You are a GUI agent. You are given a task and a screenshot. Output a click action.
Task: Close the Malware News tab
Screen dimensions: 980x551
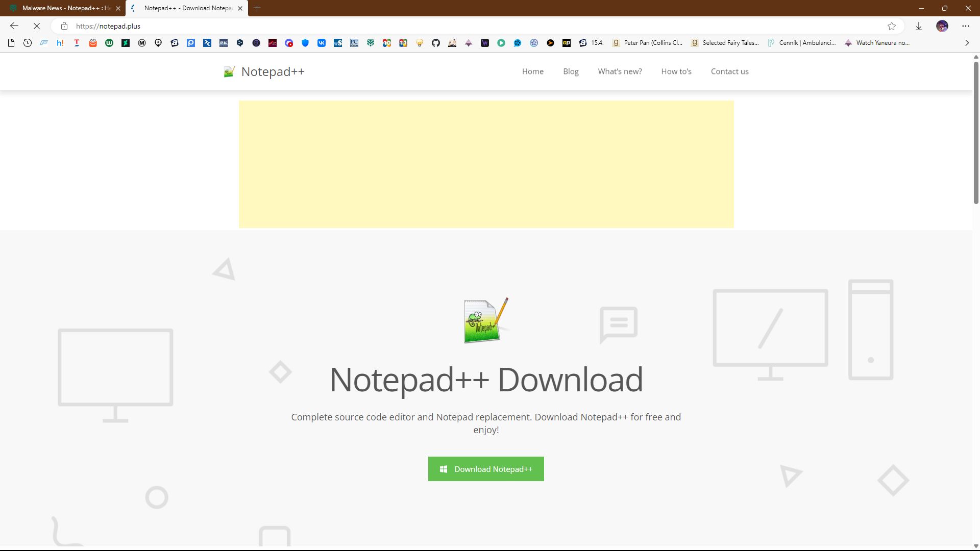[x=118, y=8]
